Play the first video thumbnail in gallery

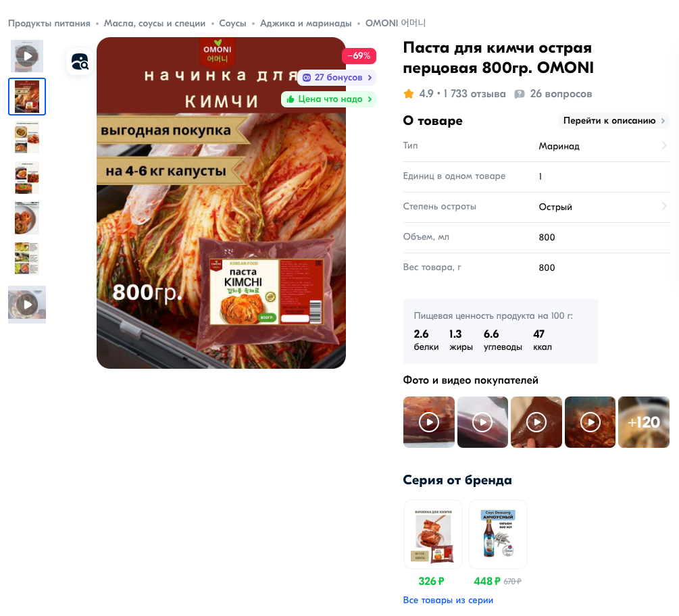point(27,56)
